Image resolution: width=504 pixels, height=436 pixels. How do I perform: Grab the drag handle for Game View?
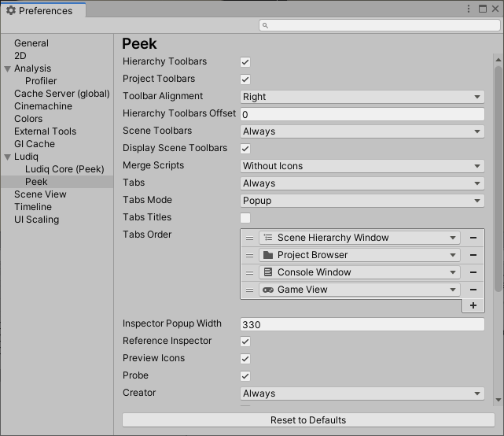click(x=249, y=290)
